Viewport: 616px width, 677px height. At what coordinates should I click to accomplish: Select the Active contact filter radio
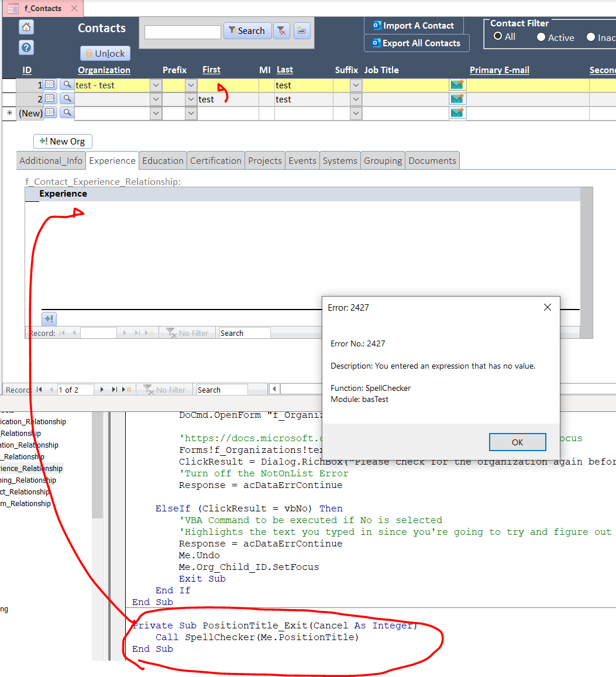pyautogui.click(x=541, y=37)
